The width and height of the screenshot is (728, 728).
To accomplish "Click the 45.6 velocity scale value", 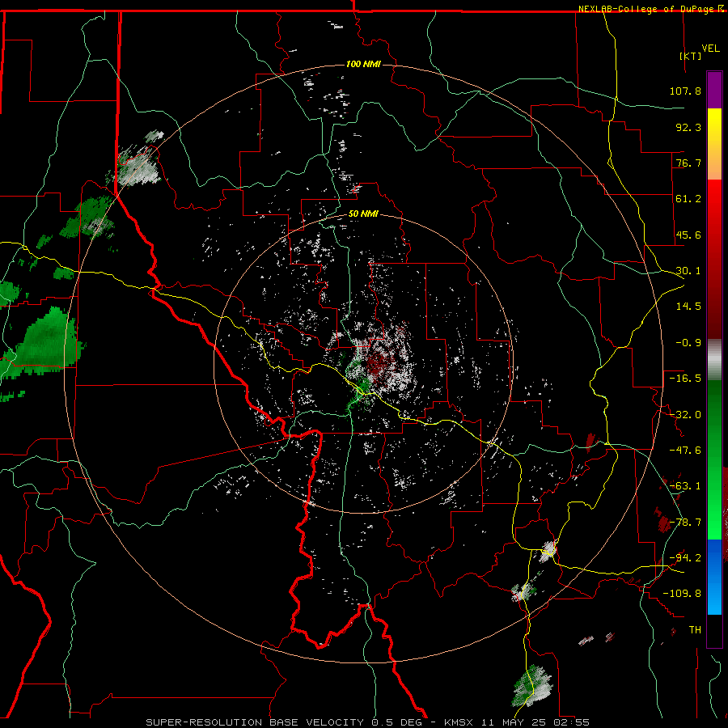I will point(688,235).
